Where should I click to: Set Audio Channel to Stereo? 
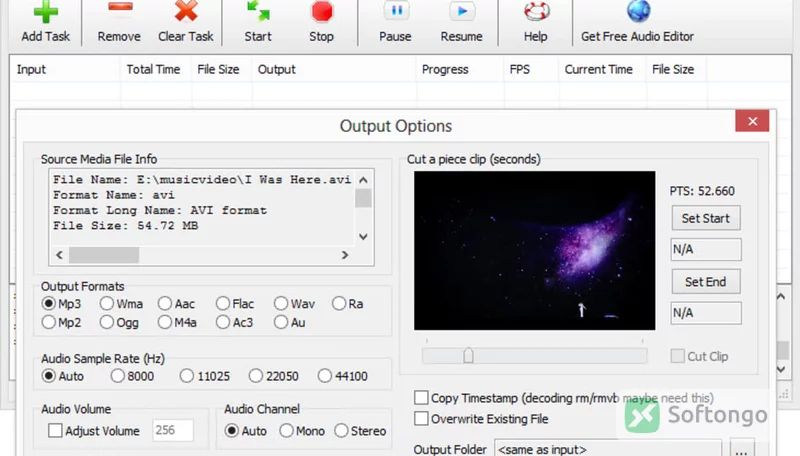tap(341, 430)
